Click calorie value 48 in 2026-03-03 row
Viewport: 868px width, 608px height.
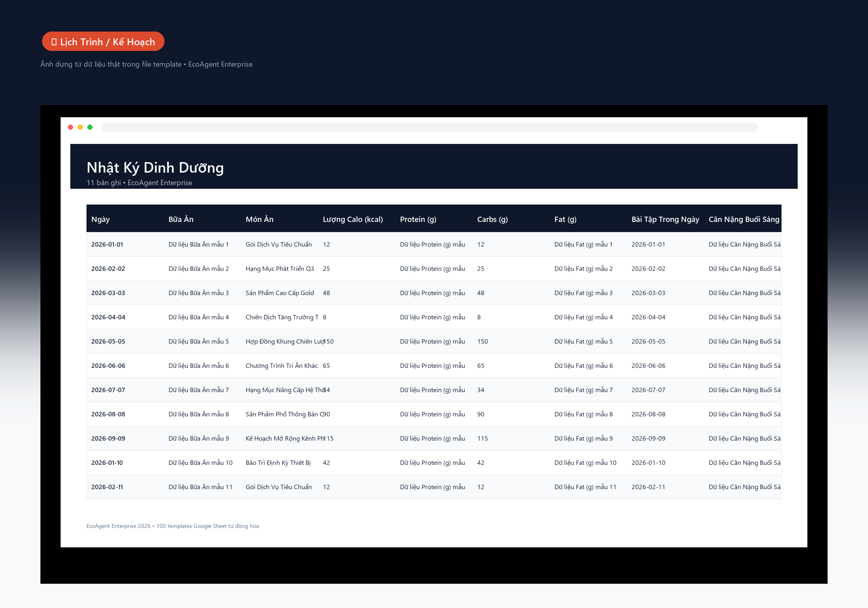point(327,293)
